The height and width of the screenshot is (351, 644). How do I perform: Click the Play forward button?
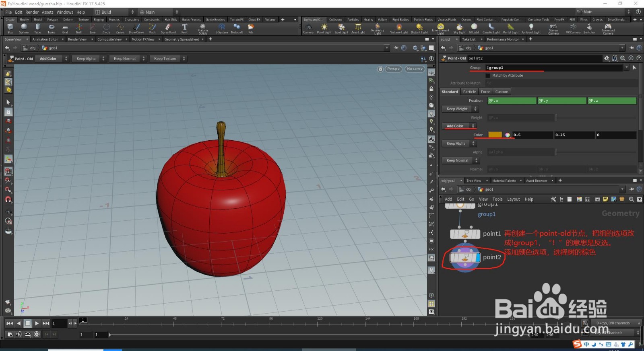pyautogui.click(x=37, y=323)
